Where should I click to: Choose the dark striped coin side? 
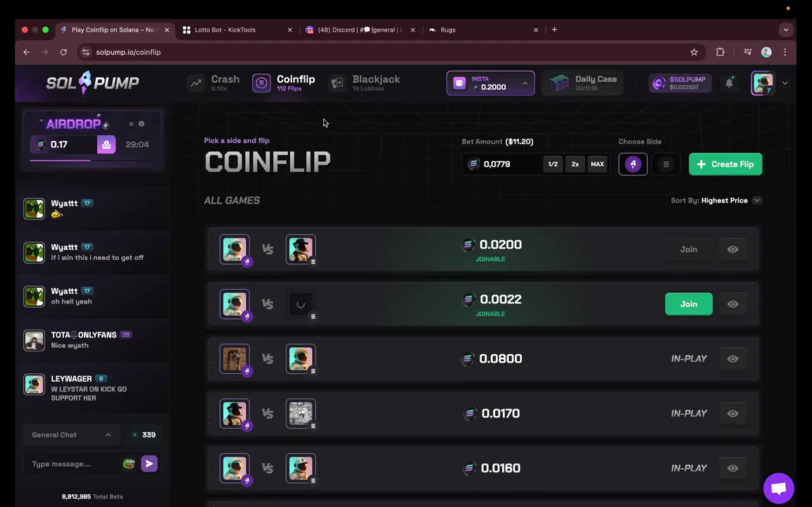666,164
